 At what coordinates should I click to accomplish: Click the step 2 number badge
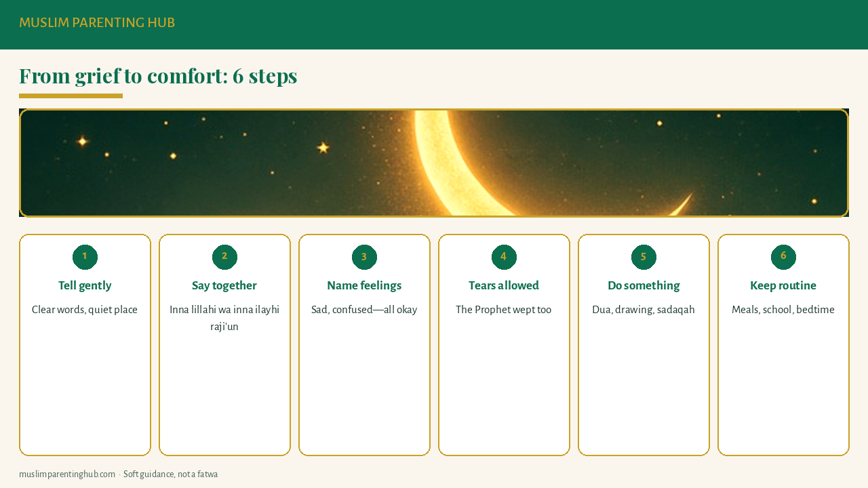(224, 257)
